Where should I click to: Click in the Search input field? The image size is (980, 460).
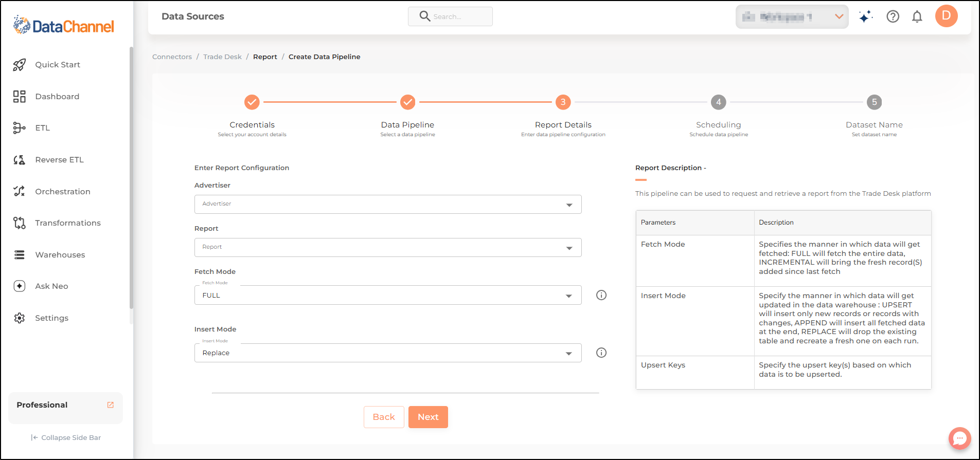[x=450, y=16]
